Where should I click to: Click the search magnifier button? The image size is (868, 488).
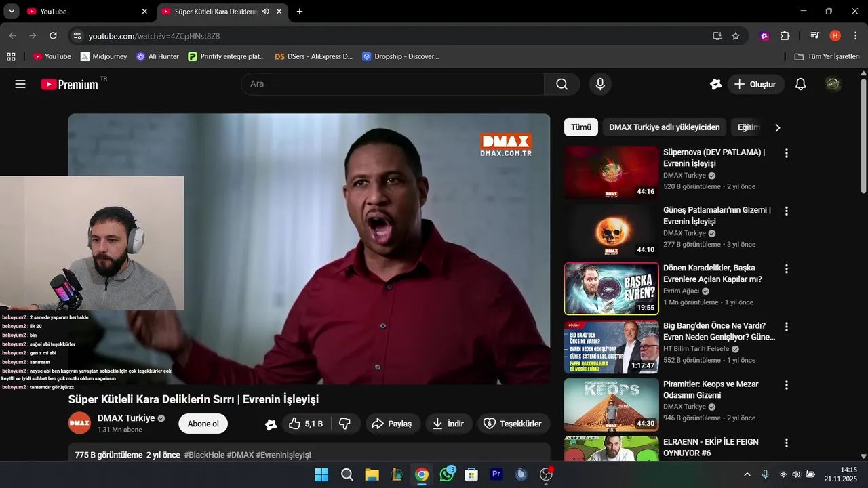561,84
